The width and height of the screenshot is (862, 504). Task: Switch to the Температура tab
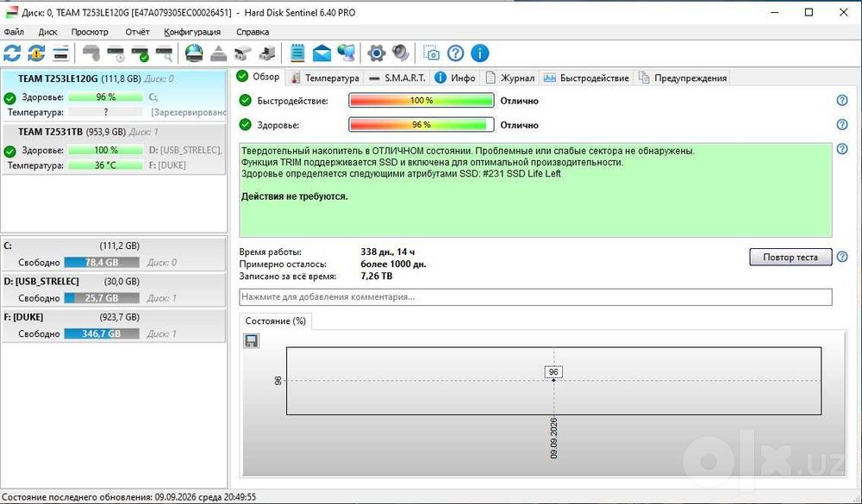pyautogui.click(x=325, y=78)
